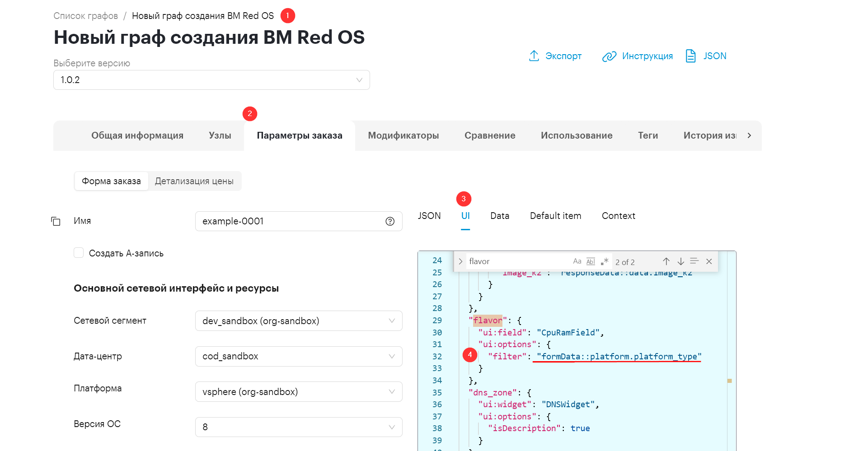Expand the replace field in search widget
Screen dimensions: 868x451
point(460,261)
